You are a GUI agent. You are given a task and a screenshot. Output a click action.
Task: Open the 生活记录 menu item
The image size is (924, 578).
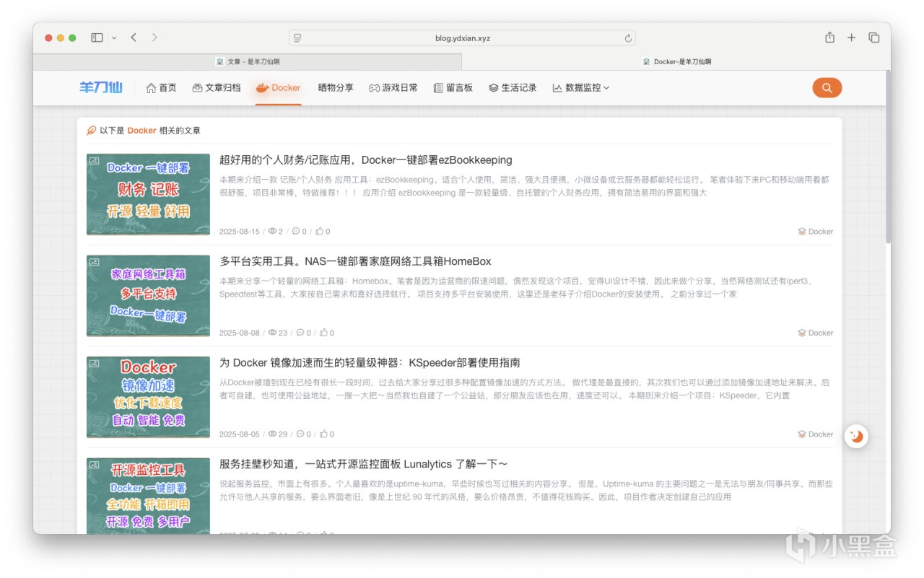513,87
